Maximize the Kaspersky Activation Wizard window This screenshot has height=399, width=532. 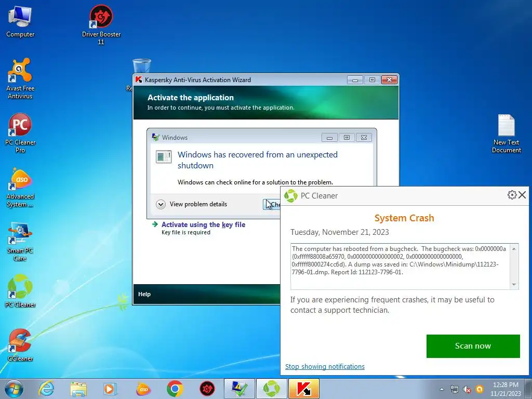coord(372,80)
